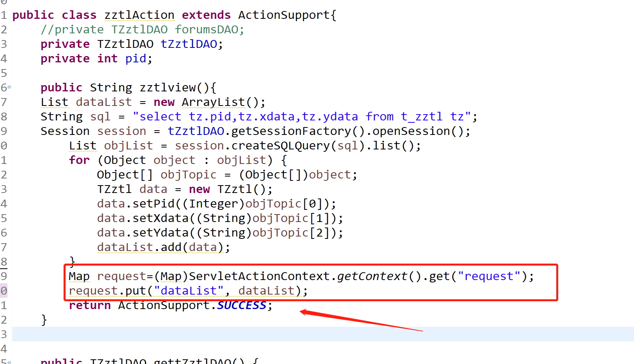Viewport: 634px width, 364px height.
Task: Click the setXdata method call
Action: tap(161, 218)
